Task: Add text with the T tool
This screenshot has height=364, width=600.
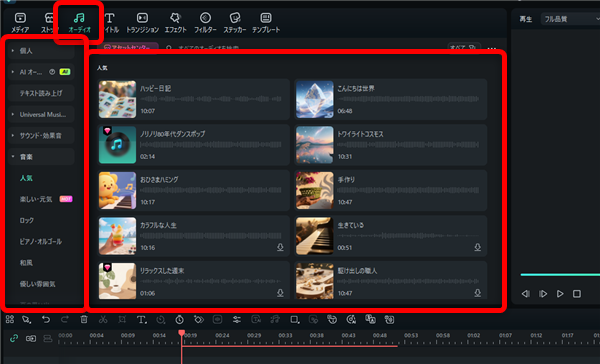Action: [x=142, y=319]
